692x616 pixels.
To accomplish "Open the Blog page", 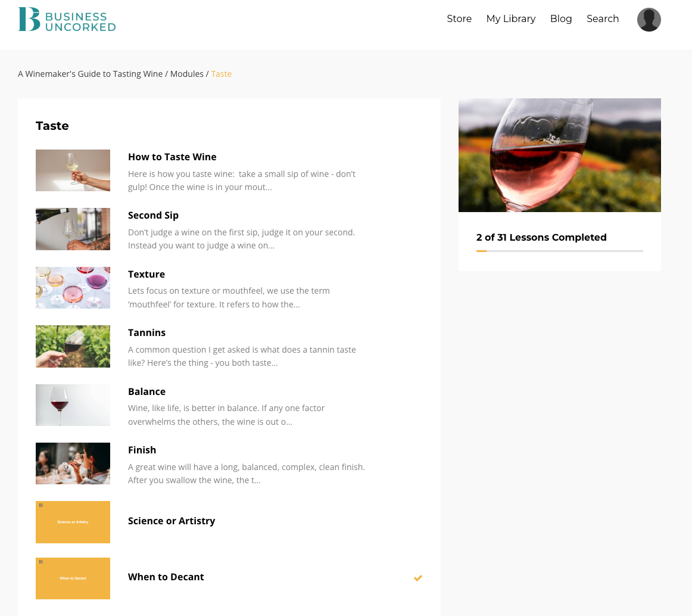I will (x=561, y=18).
